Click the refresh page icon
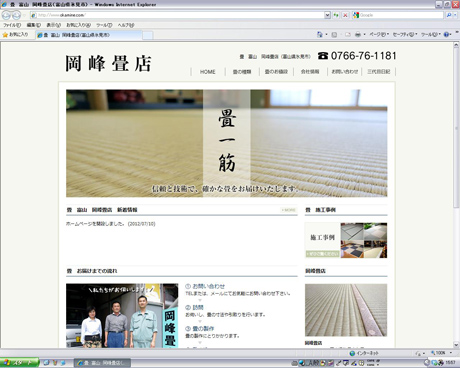 click(336, 15)
